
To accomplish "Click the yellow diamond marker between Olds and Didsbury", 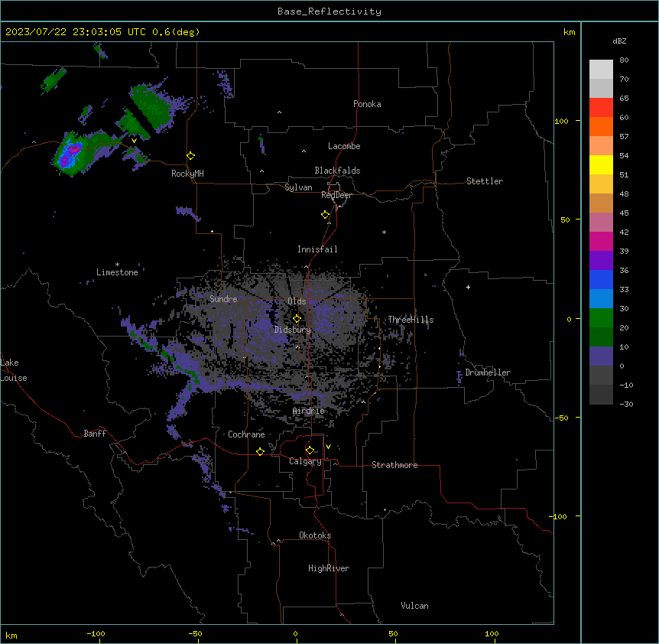I will pos(297,319).
